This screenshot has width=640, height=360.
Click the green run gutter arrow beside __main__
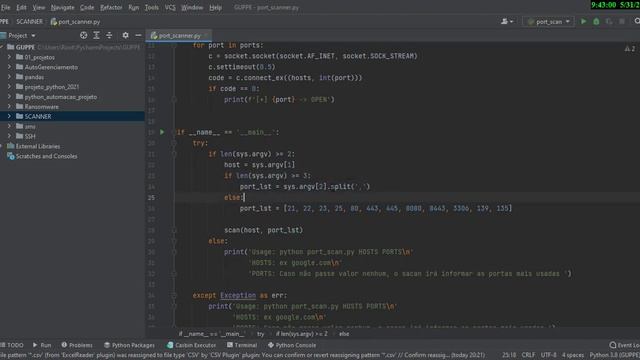[x=162, y=132]
